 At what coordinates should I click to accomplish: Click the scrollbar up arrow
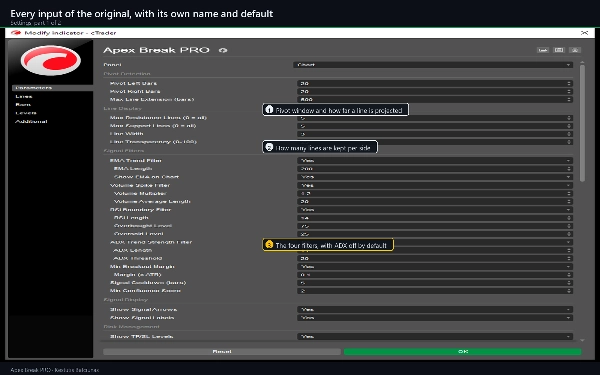click(x=582, y=62)
